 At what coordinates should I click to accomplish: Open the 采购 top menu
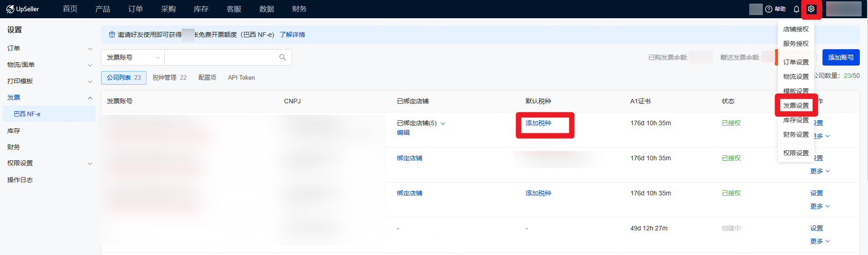pos(168,9)
